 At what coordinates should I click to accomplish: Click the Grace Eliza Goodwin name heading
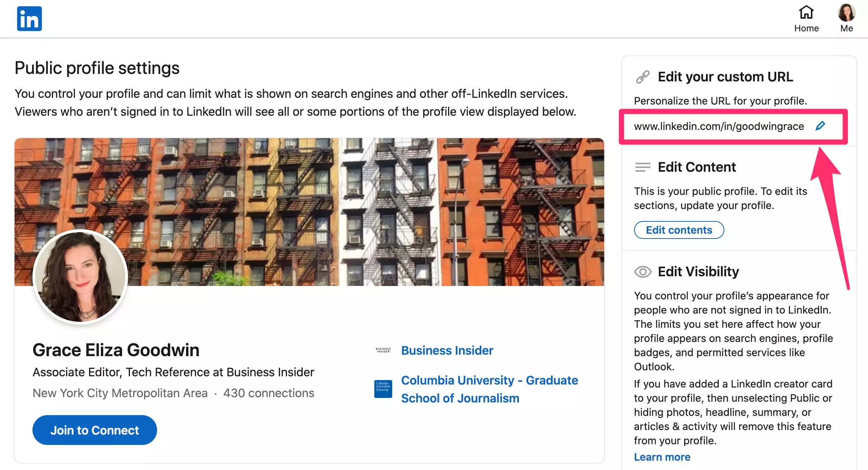click(x=116, y=350)
